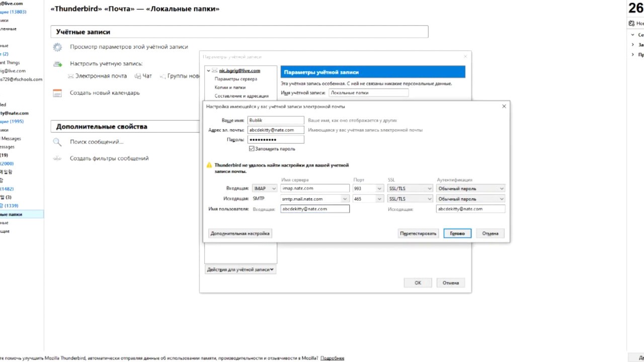644x362 pixels.
Task: Open the Подробнее link in the bottom bar
Action: (x=332, y=358)
